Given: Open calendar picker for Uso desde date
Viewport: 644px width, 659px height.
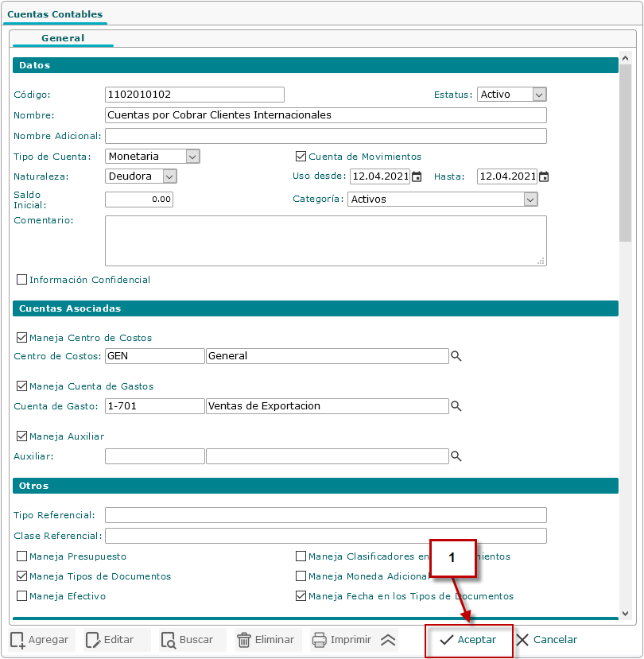Looking at the screenshot, I should tap(417, 176).
